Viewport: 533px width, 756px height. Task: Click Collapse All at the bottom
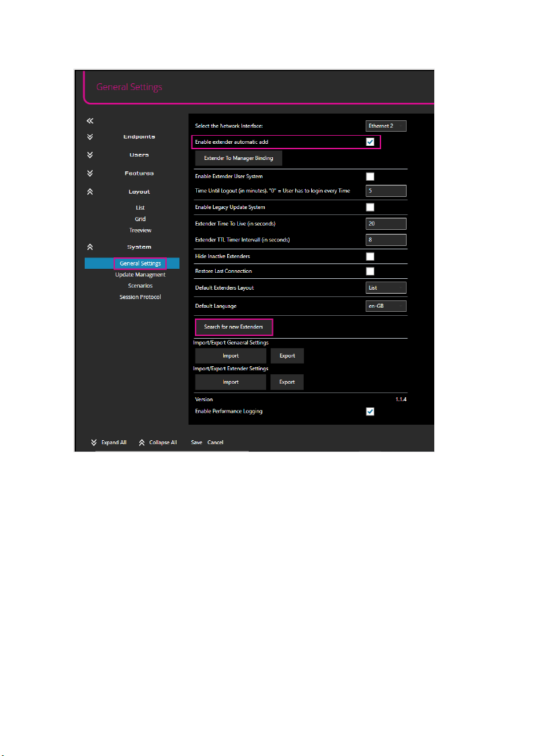(163, 443)
